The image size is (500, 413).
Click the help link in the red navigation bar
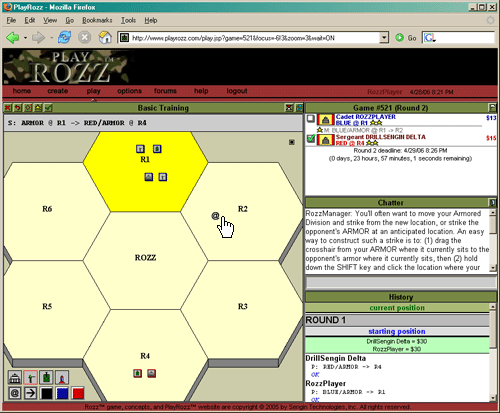coord(201,91)
